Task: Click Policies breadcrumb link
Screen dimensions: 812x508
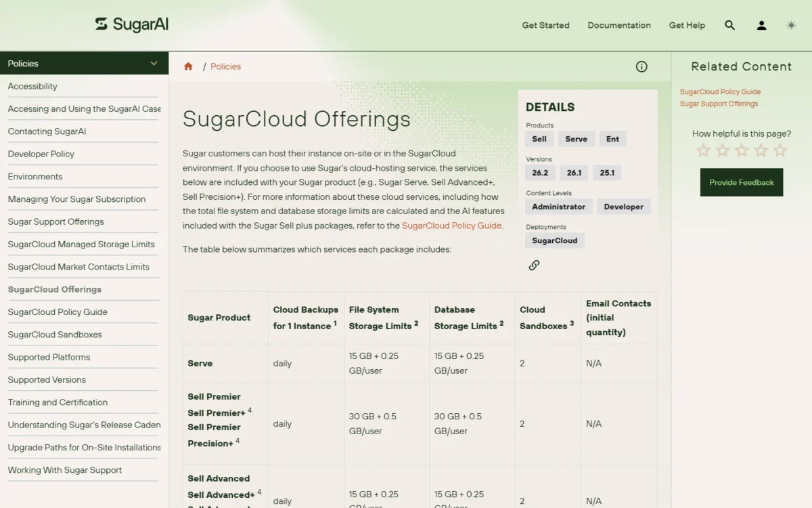Action: (x=225, y=66)
